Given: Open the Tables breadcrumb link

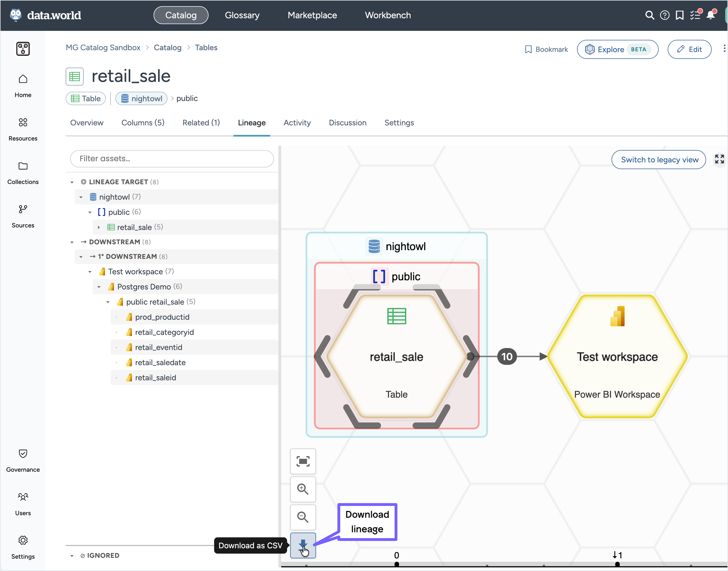Looking at the screenshot, I should [x=206, y=48].
